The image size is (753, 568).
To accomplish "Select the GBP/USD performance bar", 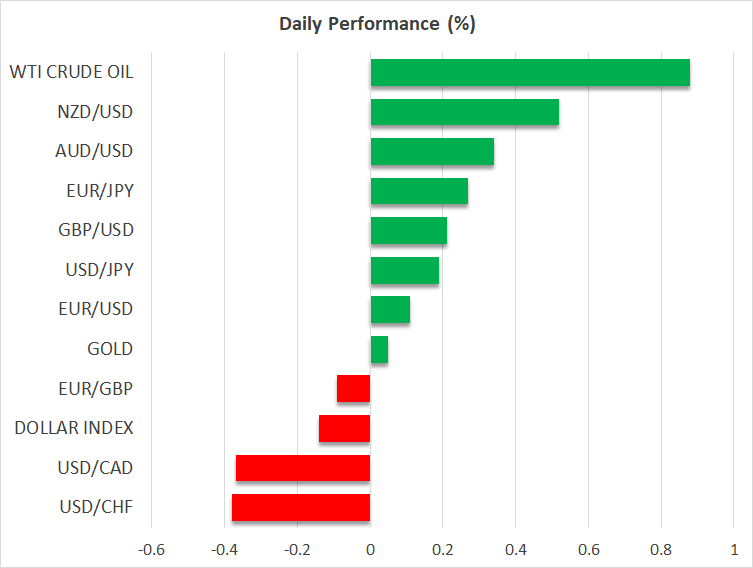I will tap(408, 231).
